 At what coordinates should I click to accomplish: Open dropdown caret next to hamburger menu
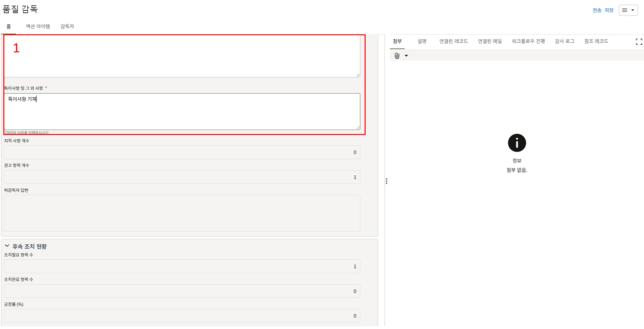pos(633,10)
